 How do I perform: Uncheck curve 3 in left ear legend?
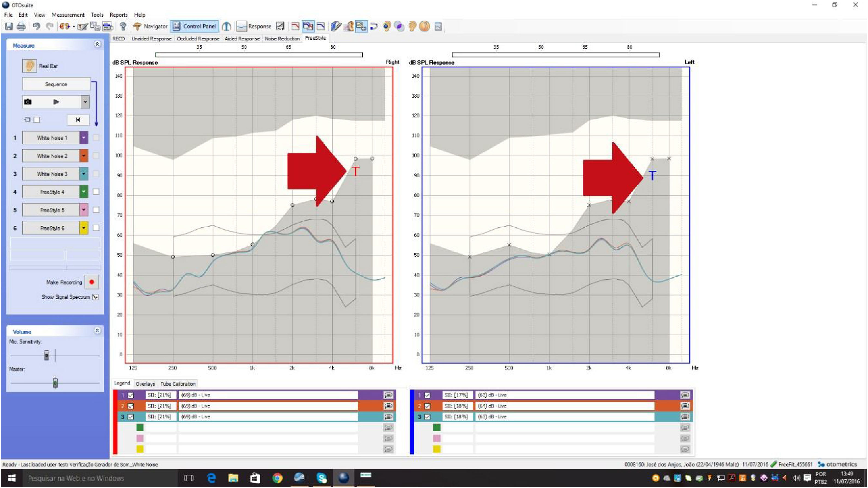click(x=427, y=417)
